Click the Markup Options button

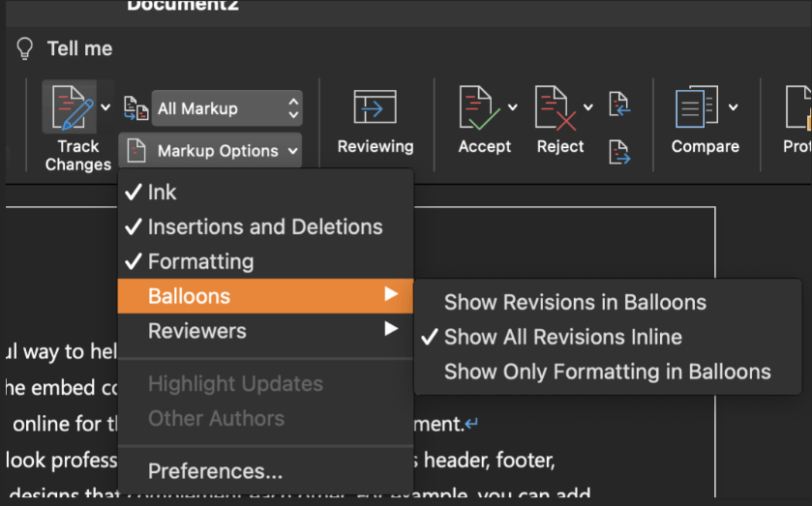(210, 151)
